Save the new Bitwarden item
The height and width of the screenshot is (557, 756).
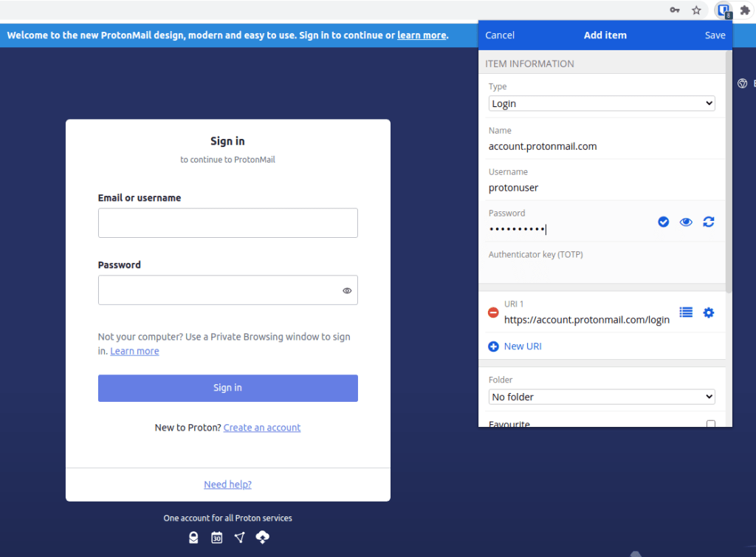tap(715, 35)
